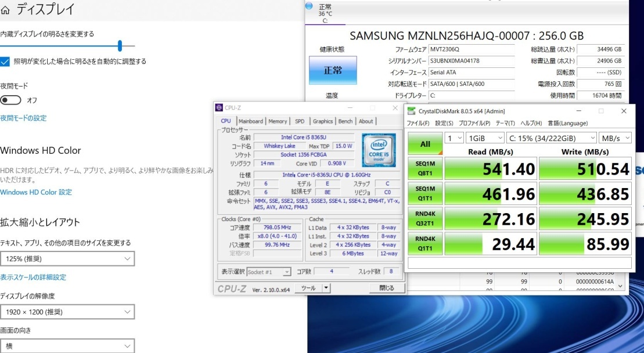
Task: Click the Intel Core i5 logo
Action: 379,149
